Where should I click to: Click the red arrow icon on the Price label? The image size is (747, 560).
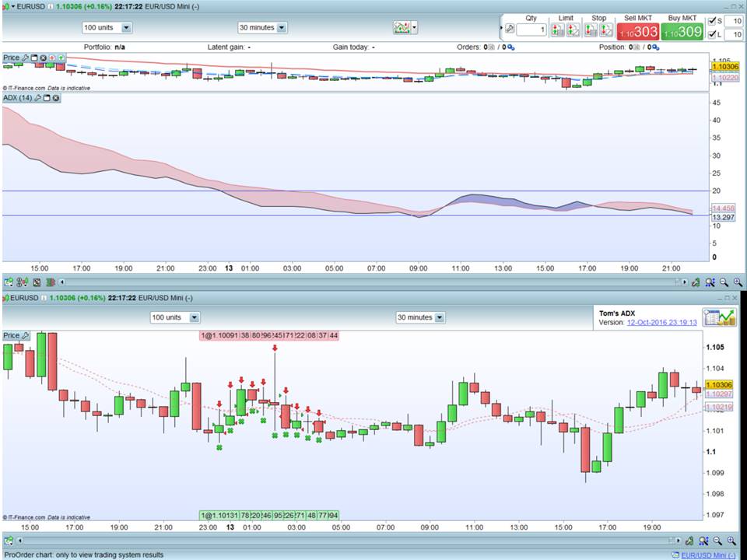52,58
